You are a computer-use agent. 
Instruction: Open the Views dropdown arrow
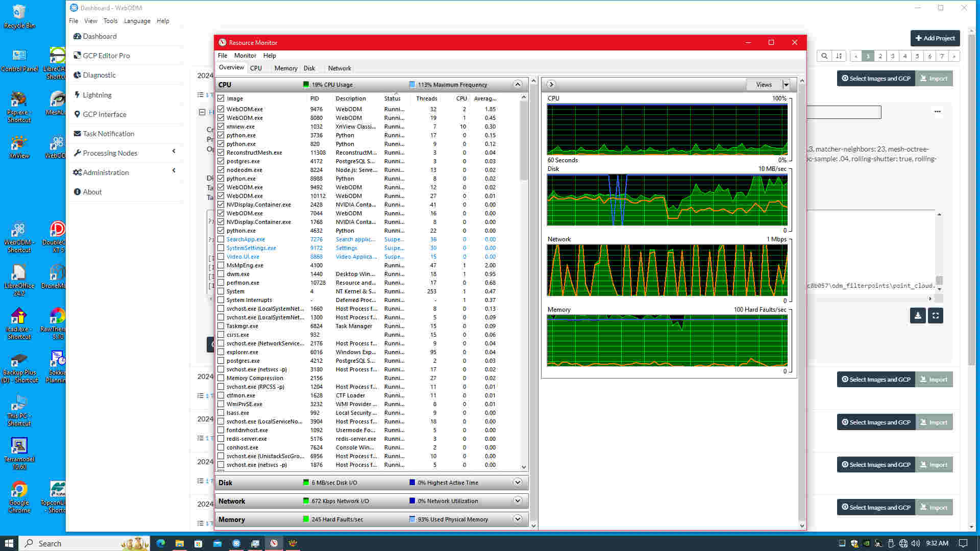coord(786,85)
